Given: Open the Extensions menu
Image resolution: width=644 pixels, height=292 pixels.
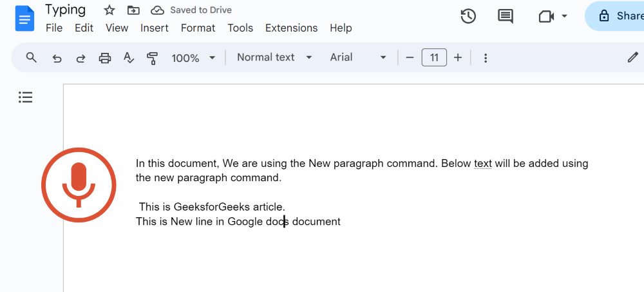Looking at the screenshot, I should pos(291,28).
